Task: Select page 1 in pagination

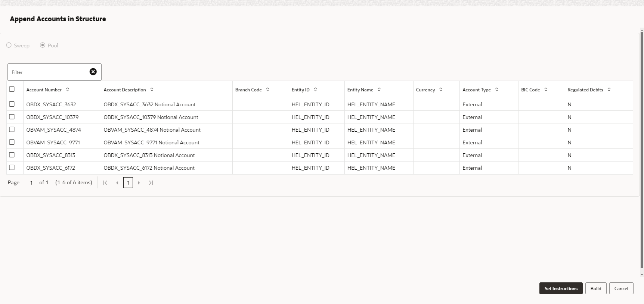Action: [x=128, y=183]
